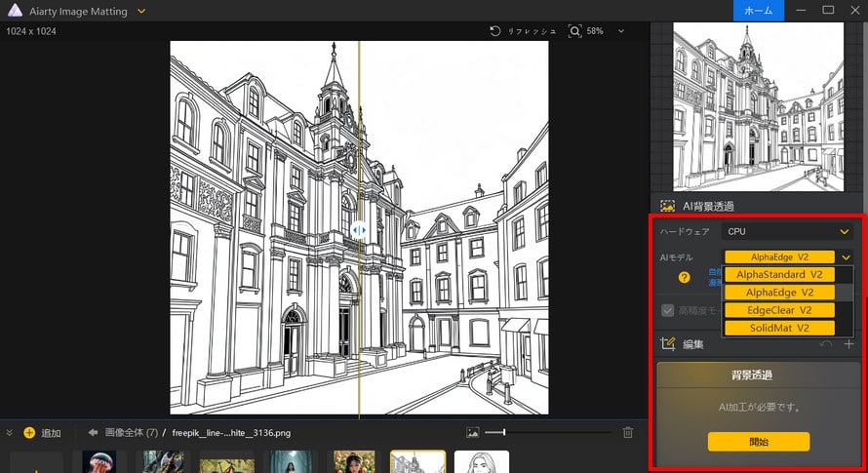Screen dimensions: 868x473
Task: Click the blue ホーム home button
Action: click(759, 10)
